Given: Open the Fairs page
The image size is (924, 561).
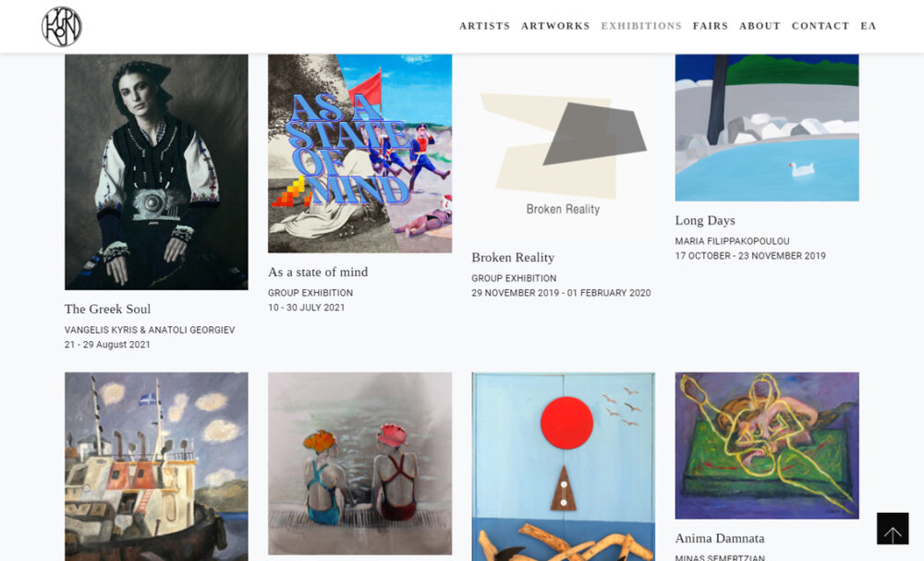Looking at the screenshot, I should 710,26.
